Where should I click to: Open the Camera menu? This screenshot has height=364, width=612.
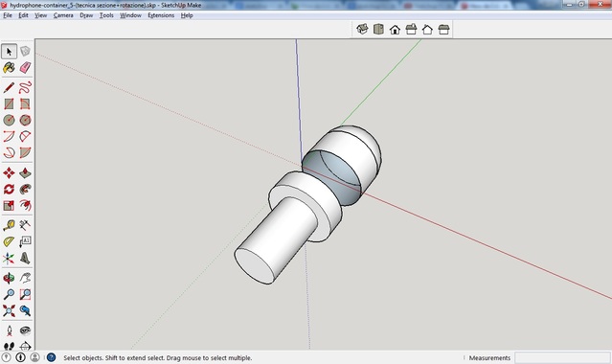click(63, 15)
